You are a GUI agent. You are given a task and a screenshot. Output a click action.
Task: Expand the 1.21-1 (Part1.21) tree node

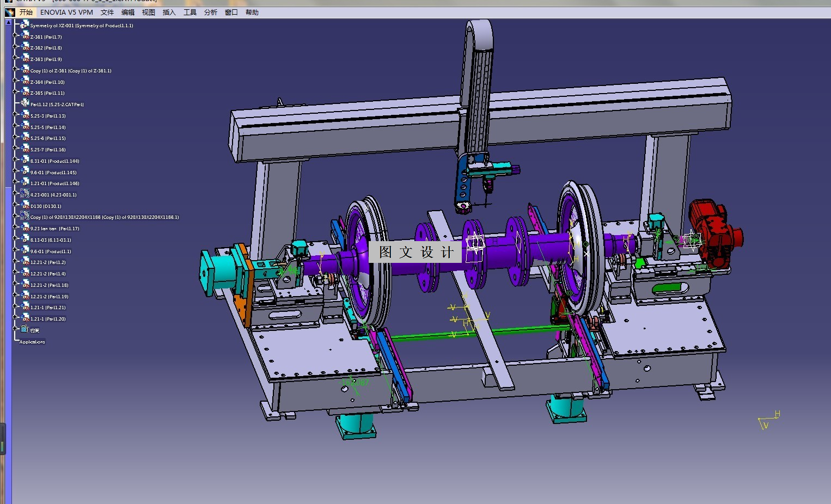(x=15, y=307)
